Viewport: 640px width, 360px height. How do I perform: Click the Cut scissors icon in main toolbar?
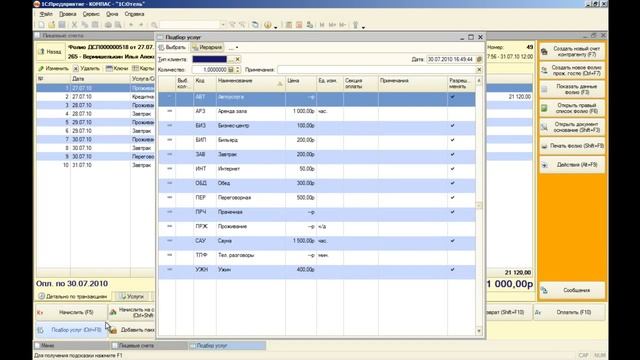(x=74, y=25)
